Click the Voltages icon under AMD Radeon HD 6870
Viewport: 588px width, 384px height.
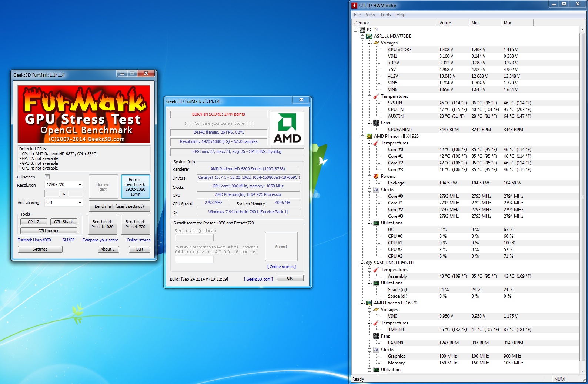pos(376,310)
